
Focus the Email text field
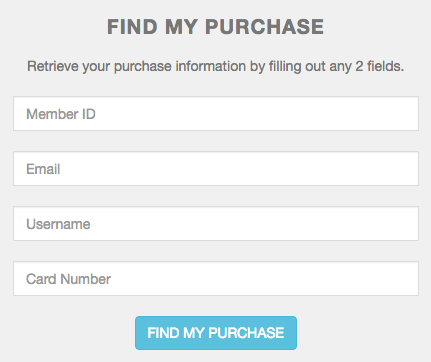pos(216,169)
